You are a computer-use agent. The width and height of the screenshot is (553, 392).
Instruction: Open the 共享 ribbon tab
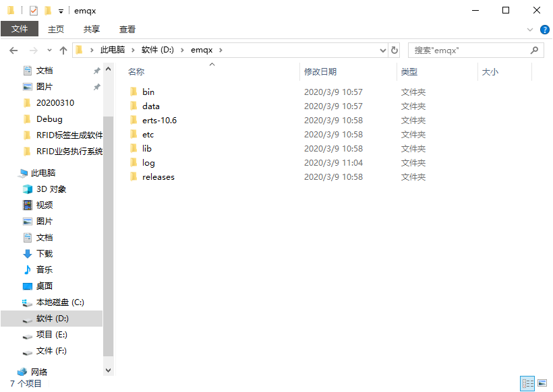click(92, 29)
